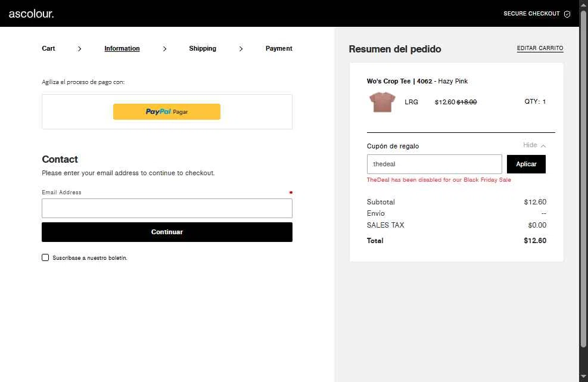Tick the Suscríbase a nuestro boletín checkbox
Viewport: 588px width, 382px height.
point(45,257)
